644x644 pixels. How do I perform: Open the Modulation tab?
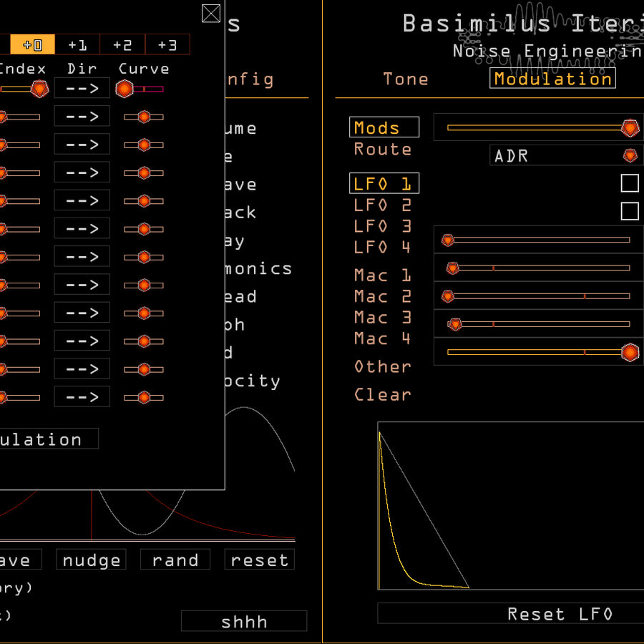pos(552,79)
